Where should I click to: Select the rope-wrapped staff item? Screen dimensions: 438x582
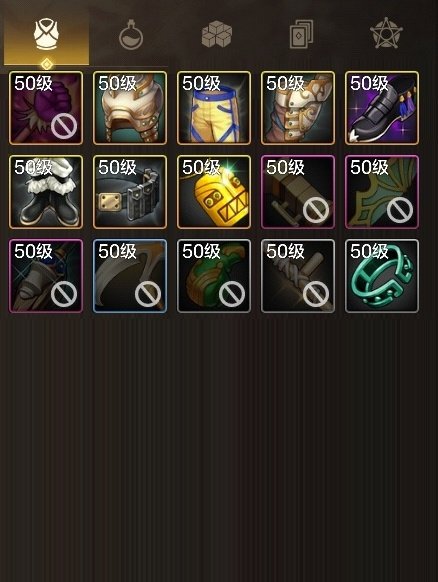[298, 276]
